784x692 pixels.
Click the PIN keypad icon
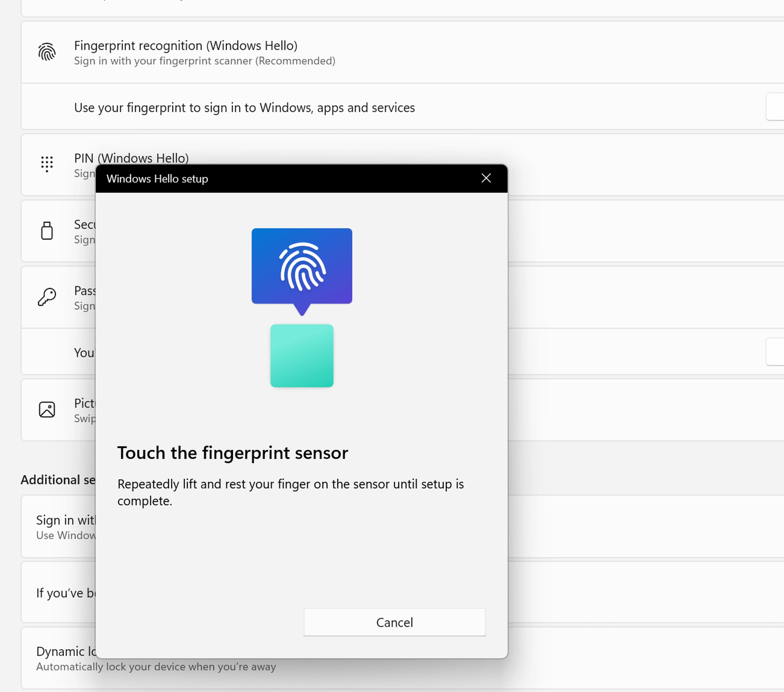click(x=47, y=164)
